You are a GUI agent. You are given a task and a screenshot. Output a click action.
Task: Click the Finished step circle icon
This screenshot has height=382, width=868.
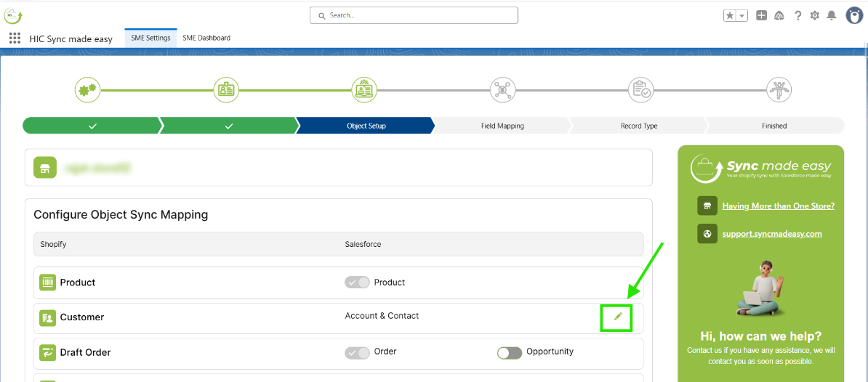[x=779, y=89]
